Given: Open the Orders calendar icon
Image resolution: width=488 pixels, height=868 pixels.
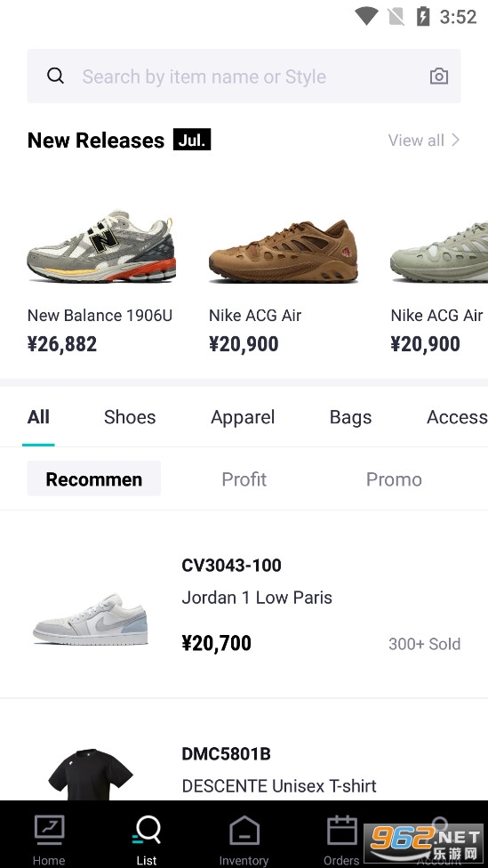Looking at the screenshot, I should pos(341,830).
